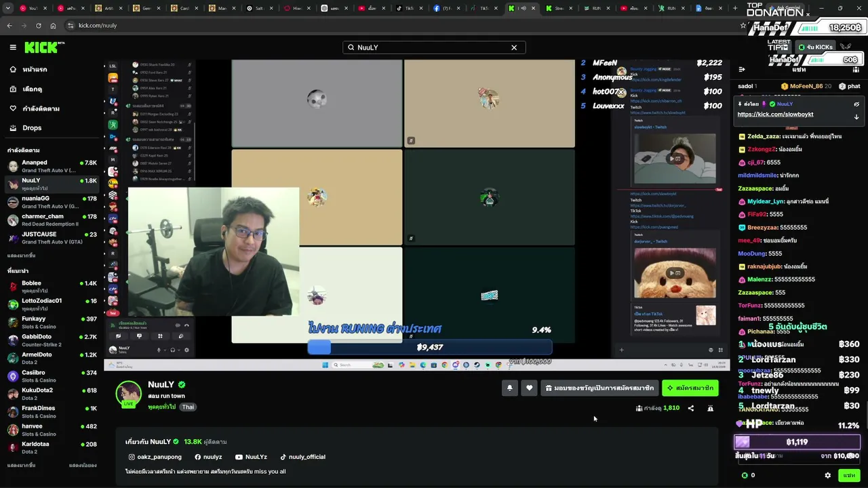Clear the NuuLY search text
868x488 pixels.
pyautogui.click(x=514, y=47)
